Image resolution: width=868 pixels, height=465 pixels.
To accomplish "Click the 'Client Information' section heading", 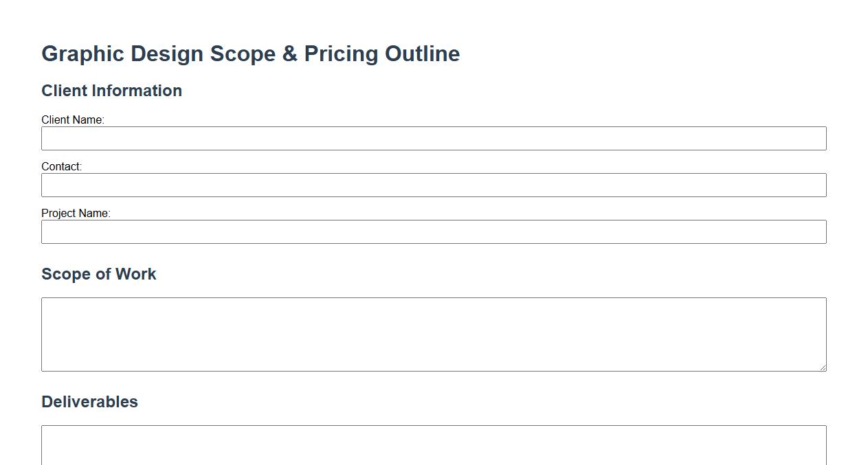I will coord(111,91).
